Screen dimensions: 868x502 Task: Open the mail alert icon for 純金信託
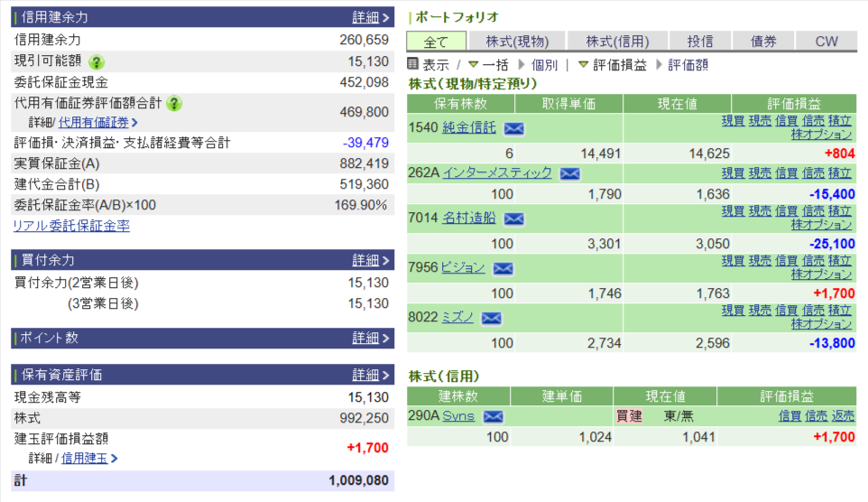(513, 128)
